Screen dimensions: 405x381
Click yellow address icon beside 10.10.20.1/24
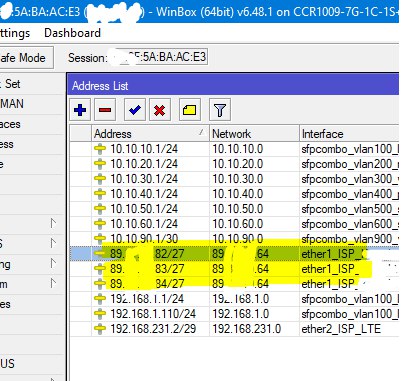click(100, 164)
